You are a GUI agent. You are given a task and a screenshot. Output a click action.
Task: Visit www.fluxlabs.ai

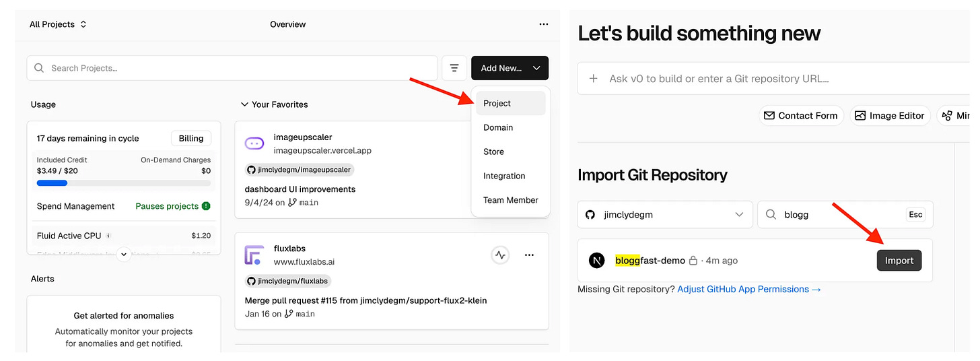(304, 262)
